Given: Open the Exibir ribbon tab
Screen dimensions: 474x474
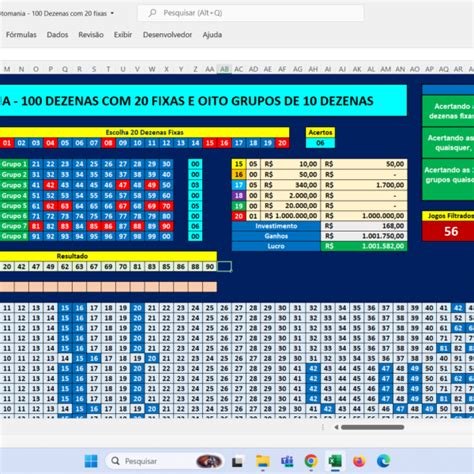Looking at the screenshot, I should tap(123, 35).
